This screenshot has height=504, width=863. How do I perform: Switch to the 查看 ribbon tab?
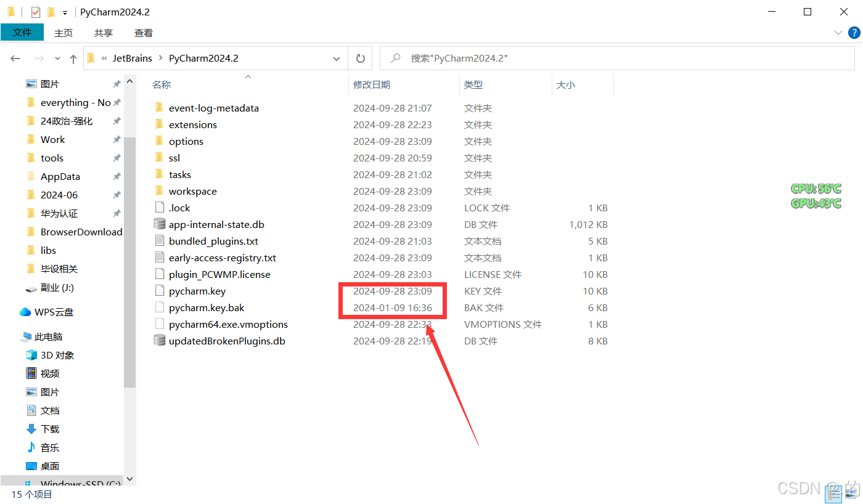tap(144, 33)
